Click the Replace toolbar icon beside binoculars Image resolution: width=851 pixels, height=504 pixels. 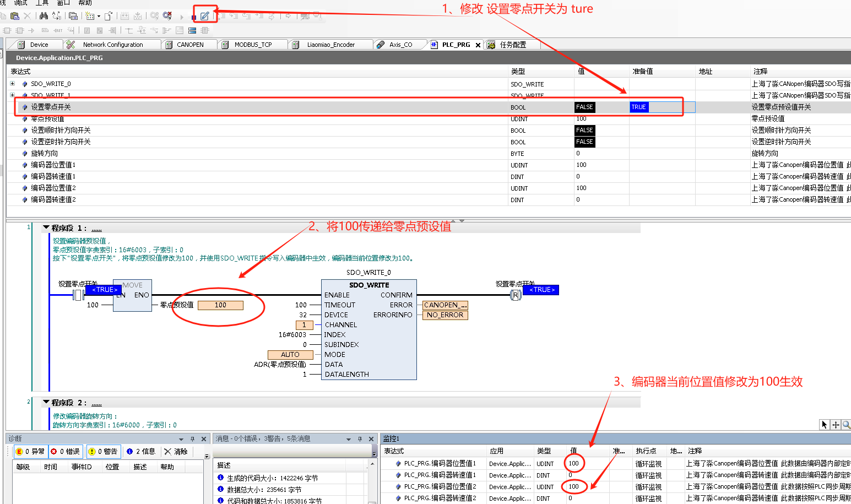click(x=56, y=16)
